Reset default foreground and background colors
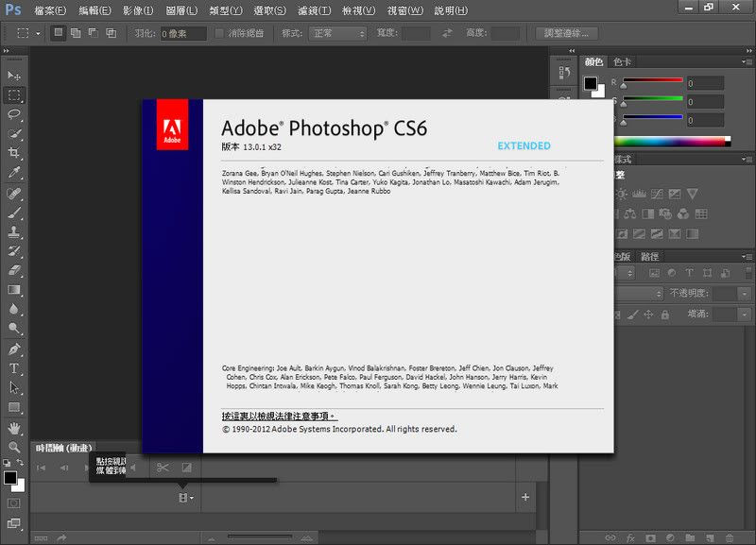Image resolution: width=756 pixels, height=545 pixels. click(7, 463)
